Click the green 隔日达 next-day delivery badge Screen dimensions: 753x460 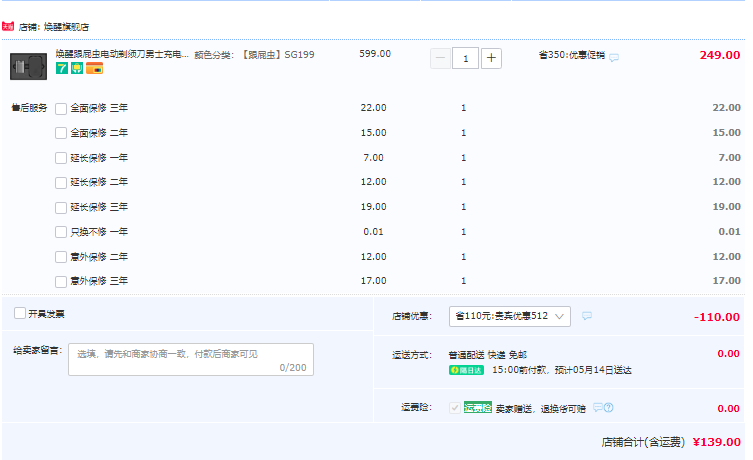pos(466,370)
